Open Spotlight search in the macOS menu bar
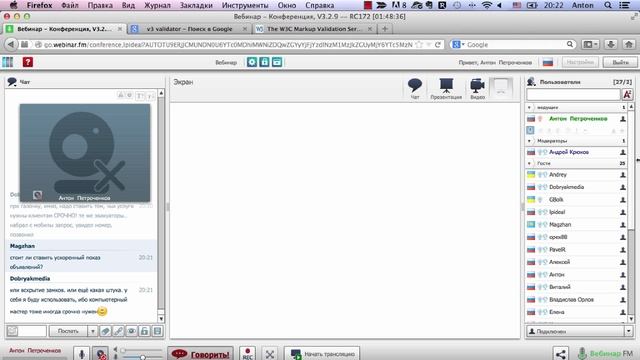Image resolution: width=640 pixels, height=360 pixels. click(608, 5)
